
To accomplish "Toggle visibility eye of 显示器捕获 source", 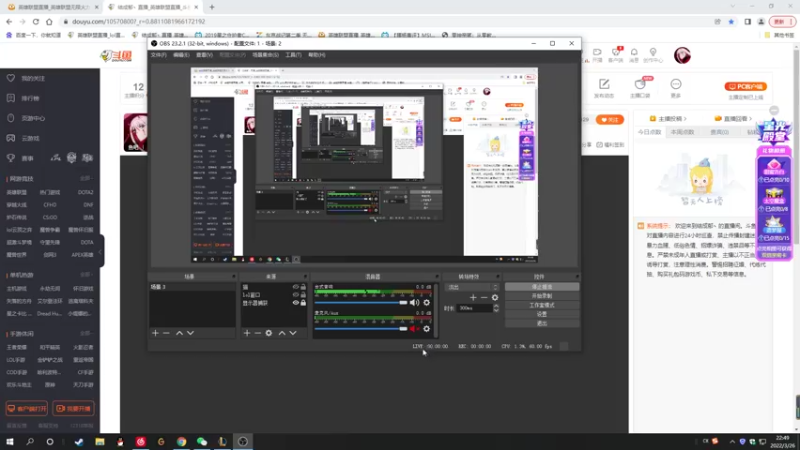I will [295, 303].
